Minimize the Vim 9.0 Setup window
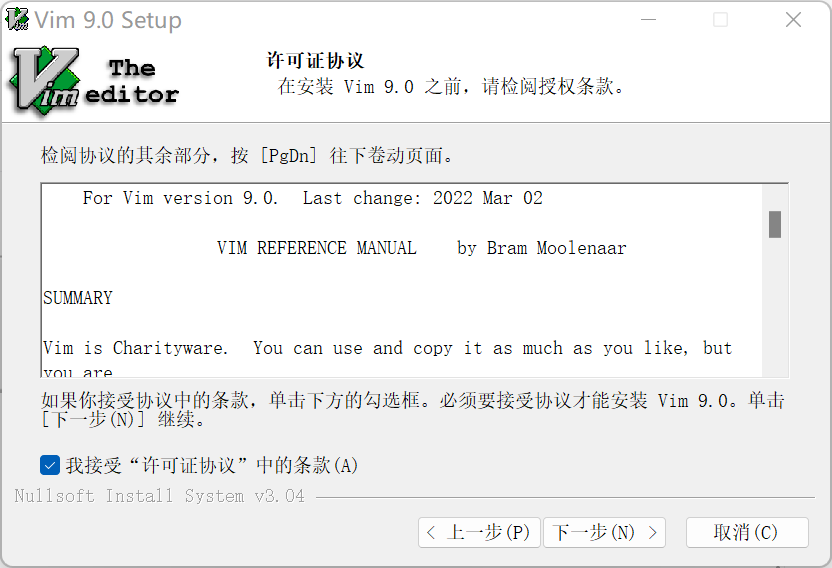 648,20
